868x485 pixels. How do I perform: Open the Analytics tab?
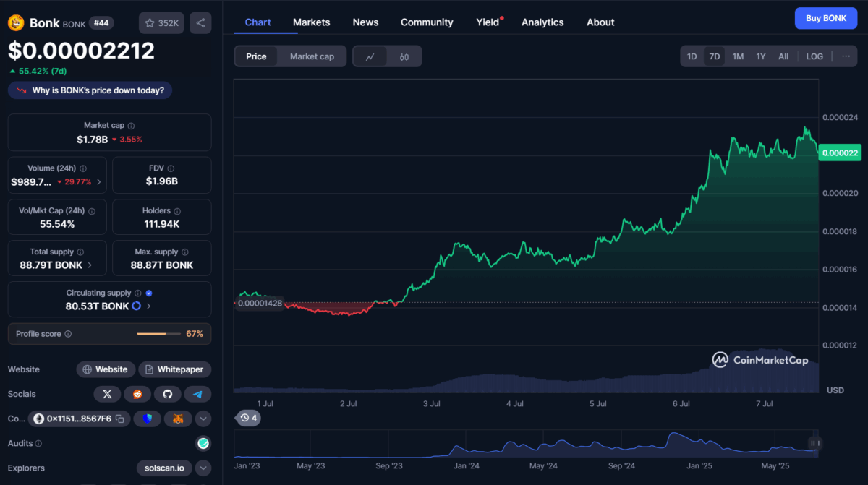[x=542, y=22]
